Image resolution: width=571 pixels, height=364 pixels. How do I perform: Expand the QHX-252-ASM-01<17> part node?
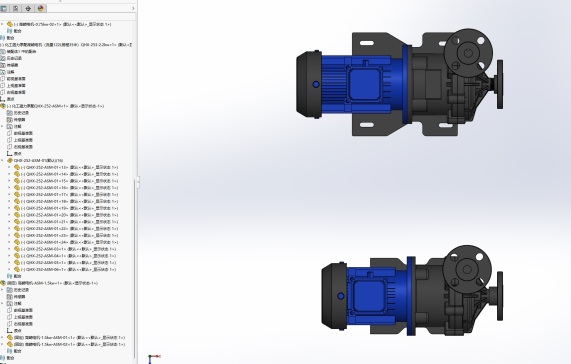9,195
